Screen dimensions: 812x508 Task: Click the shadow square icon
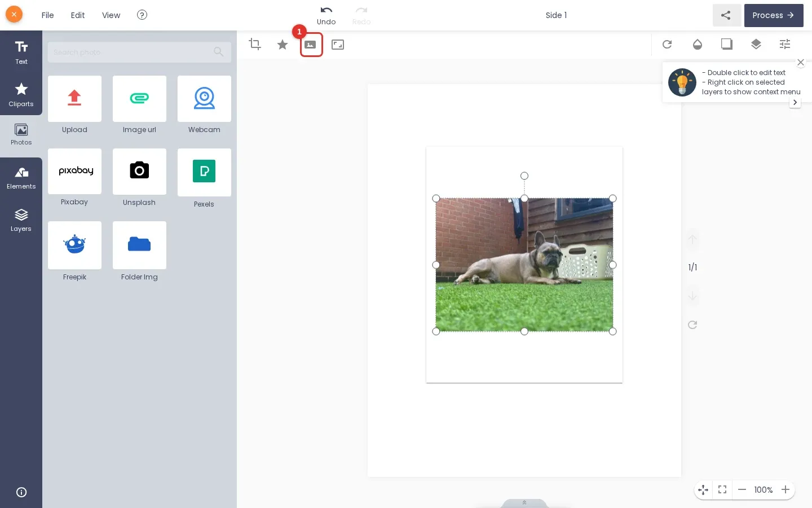(727, 44)
